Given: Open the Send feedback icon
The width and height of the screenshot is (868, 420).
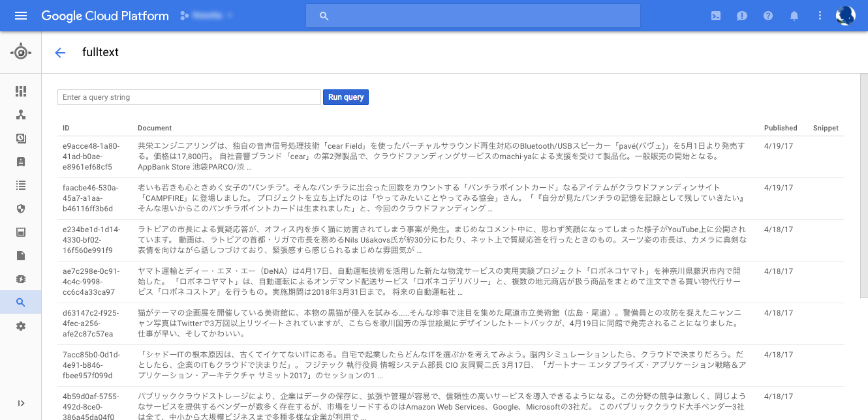Looking at the screenshot, I should 741,16.
